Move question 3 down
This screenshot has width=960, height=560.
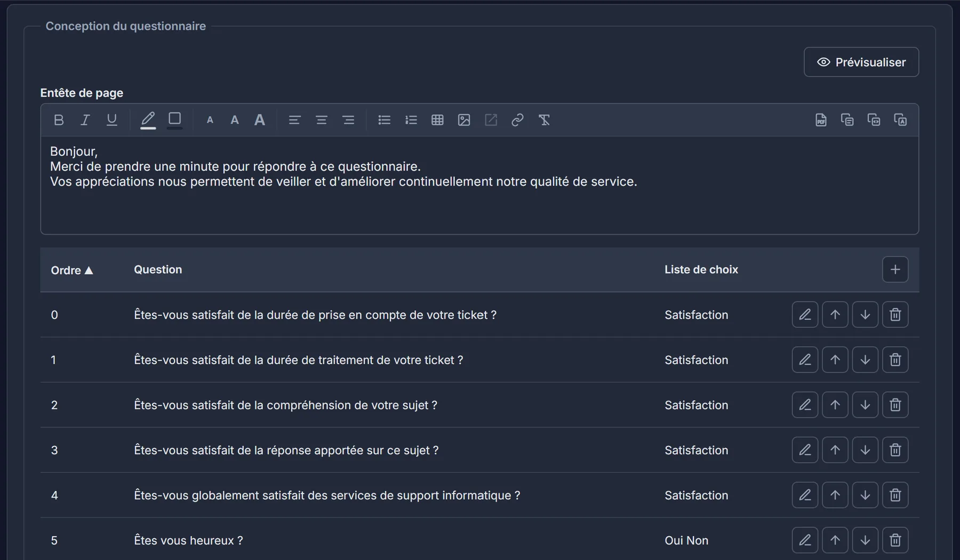[865, 450]
